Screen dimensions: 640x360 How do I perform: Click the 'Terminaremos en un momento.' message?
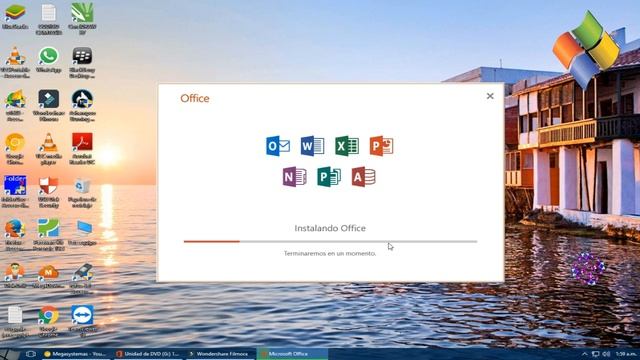(x=330, y=253)
